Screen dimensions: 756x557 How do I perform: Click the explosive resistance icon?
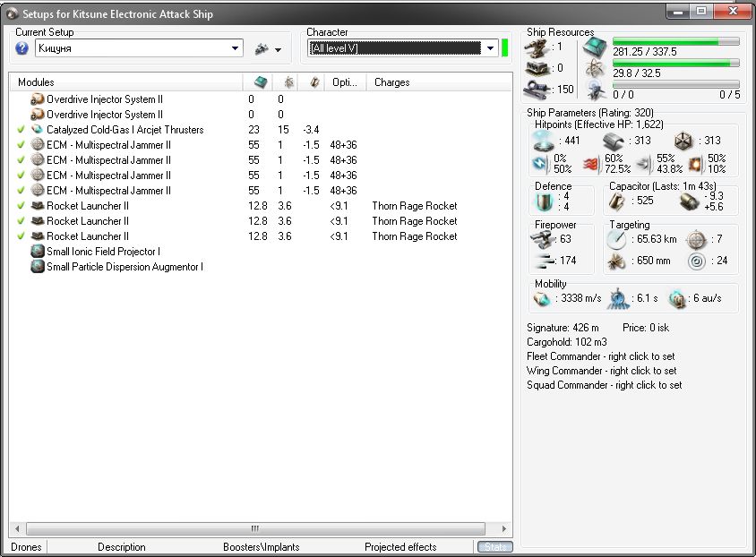click(x=694, y=164)
